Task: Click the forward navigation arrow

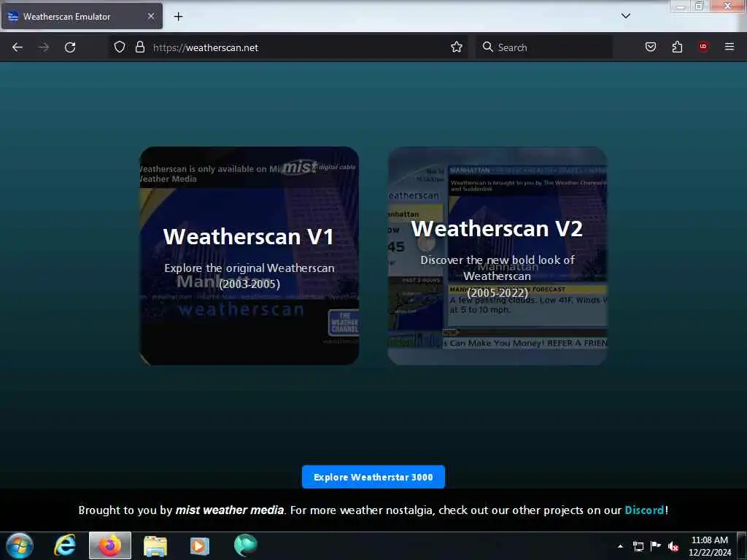Action: (44, 47)
